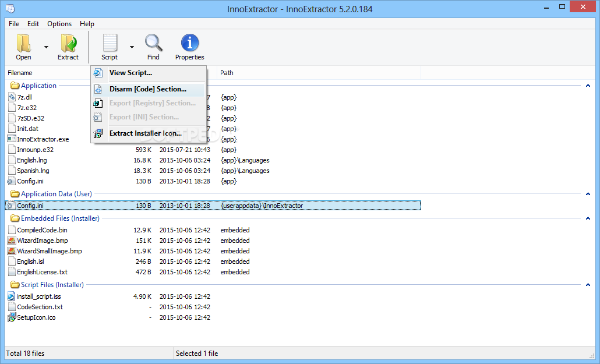
Task: Collapse the Embedded Files (Installer) group chevron
Action: pos(588,218)
